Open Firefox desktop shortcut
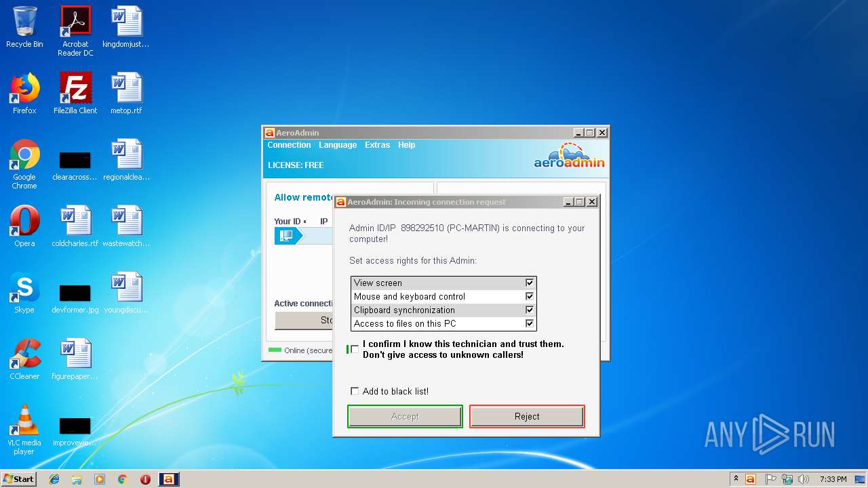 click(24, 94)
